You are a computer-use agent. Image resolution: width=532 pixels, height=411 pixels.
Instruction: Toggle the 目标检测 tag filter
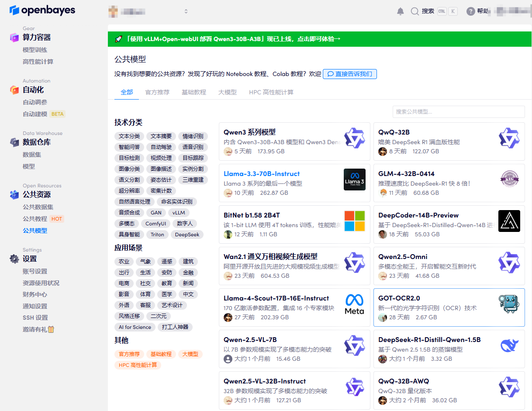tap(129, 158)
